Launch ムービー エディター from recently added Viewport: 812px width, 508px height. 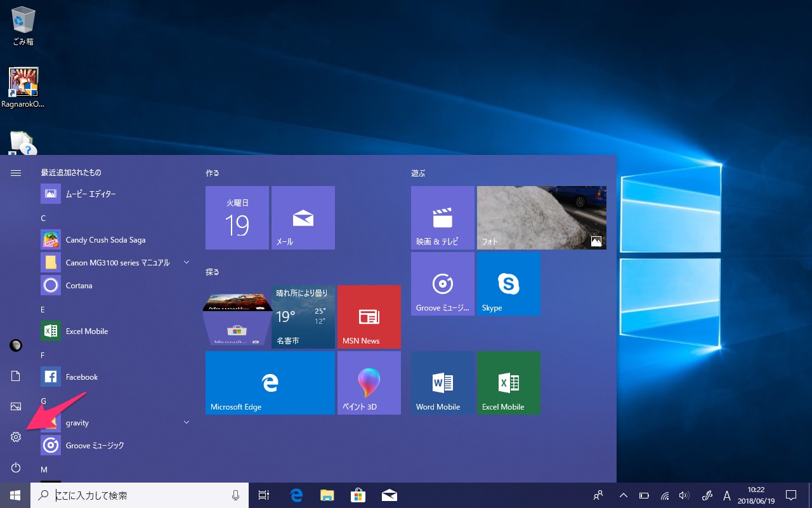[x=115, y=194]
